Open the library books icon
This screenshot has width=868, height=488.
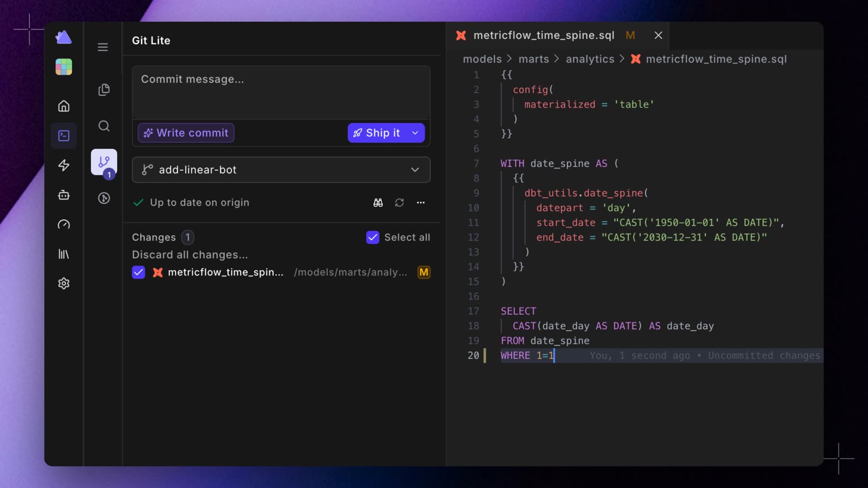63,254
